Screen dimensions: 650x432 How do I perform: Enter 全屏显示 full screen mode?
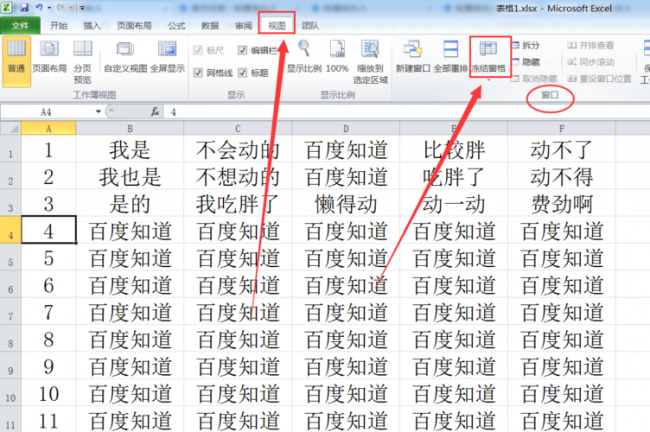click(x=167, y=57)
